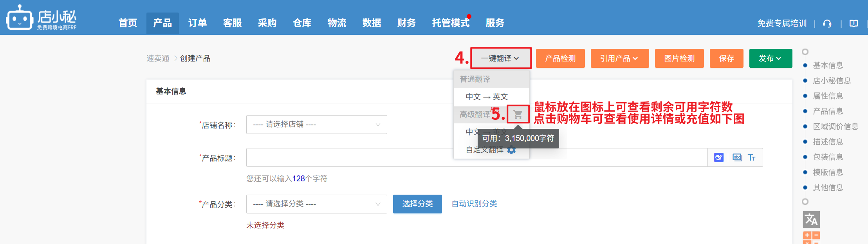Click the Tt text case icon

point(751,157)
